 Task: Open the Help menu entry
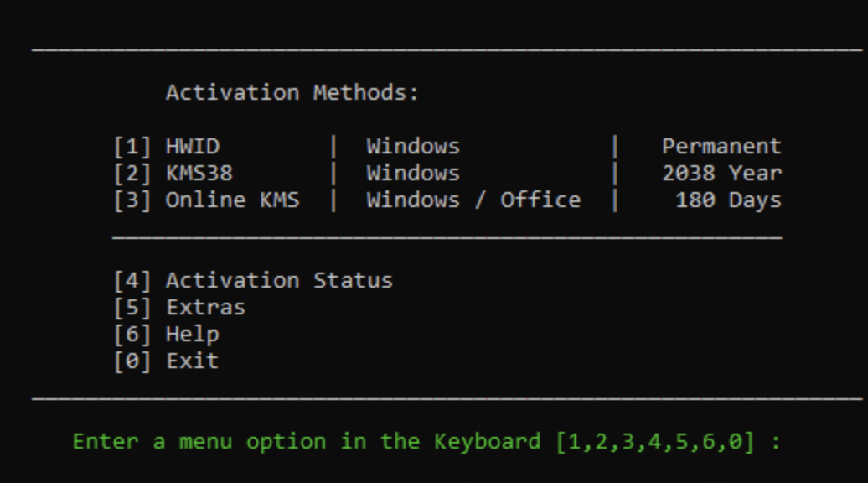tap(193, 335)
